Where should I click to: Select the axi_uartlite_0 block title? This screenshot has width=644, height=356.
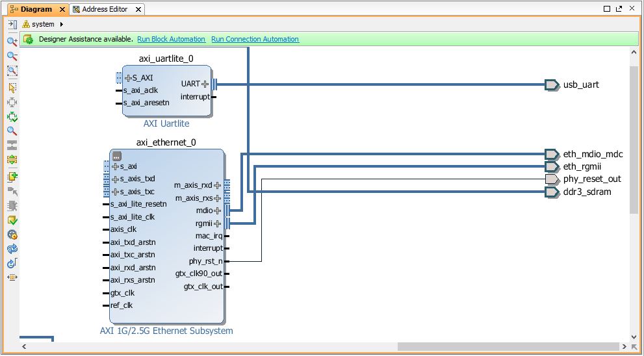166,58
